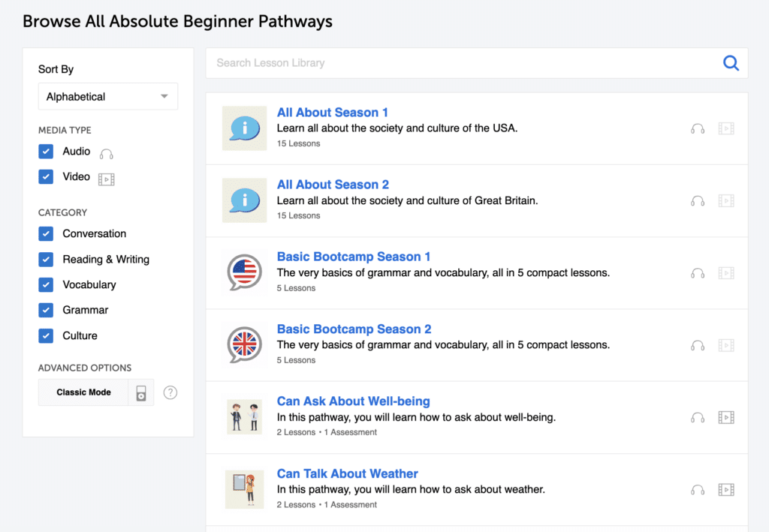Disable the Conversation category checkbox

pyautogui.click(x=47, y=234)
